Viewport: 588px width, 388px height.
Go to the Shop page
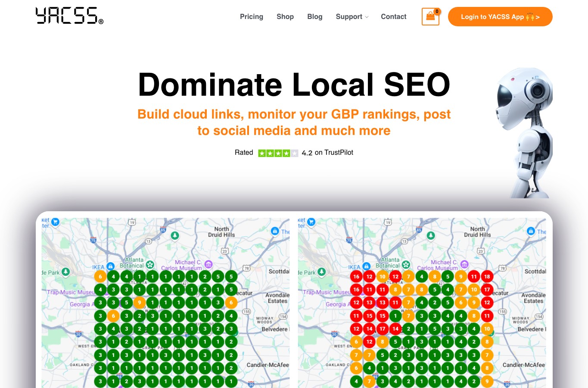coord(285,17)
